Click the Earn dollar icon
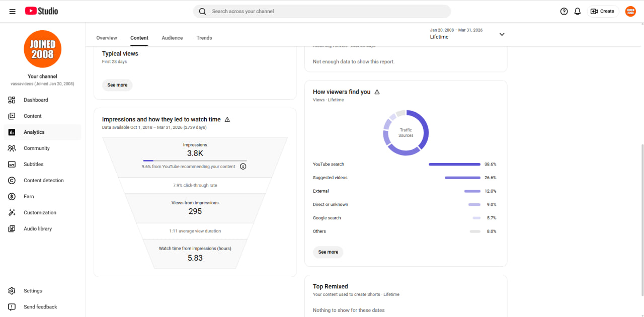 pos(12,196)
